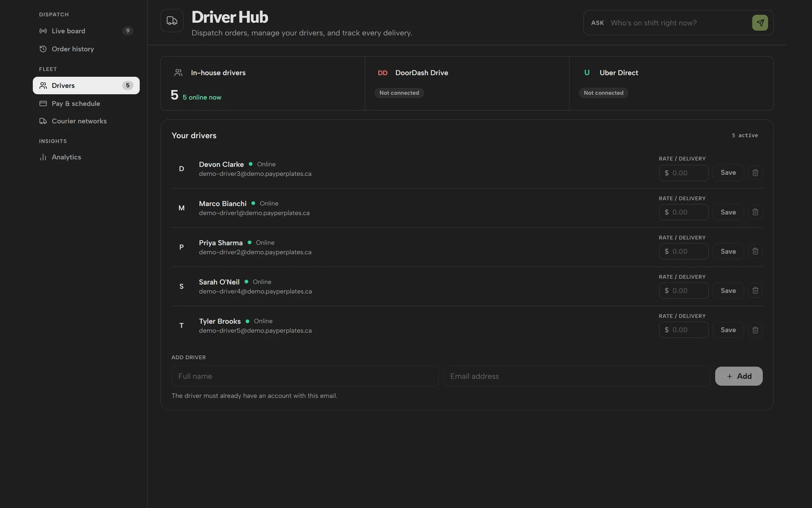Focus Tyler Brooks's rate input
Image resolution: width=812 pixels, height=508 pixels.
click(x=684, y=330)
